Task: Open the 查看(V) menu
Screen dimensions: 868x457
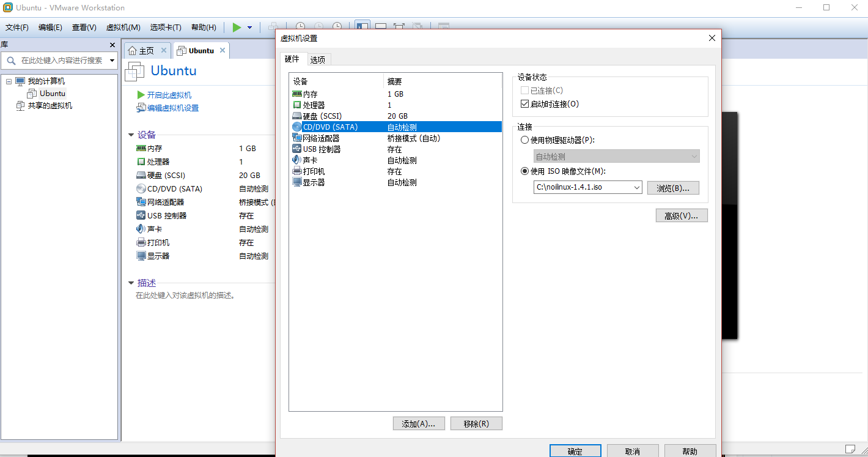Action: [84, 28]
